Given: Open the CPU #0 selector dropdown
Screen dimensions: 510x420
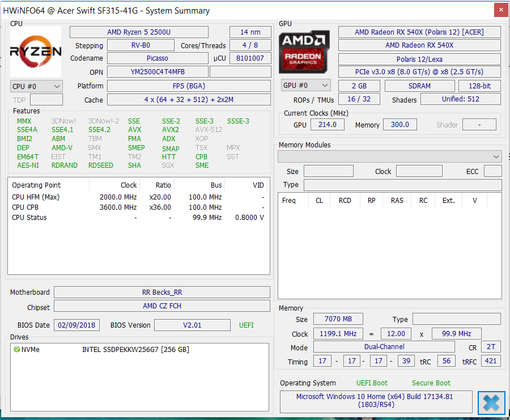Looking at the screenshot, I should [36, 87].
